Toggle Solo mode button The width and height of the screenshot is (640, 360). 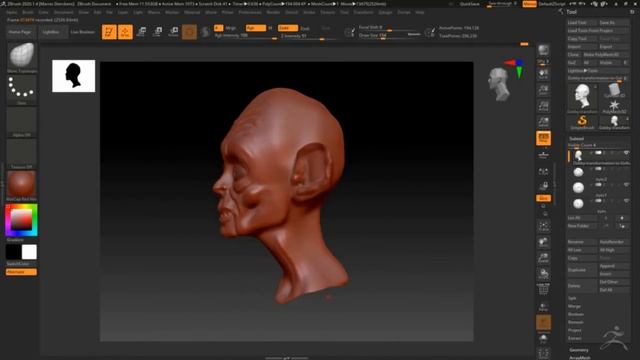point(543,338)
